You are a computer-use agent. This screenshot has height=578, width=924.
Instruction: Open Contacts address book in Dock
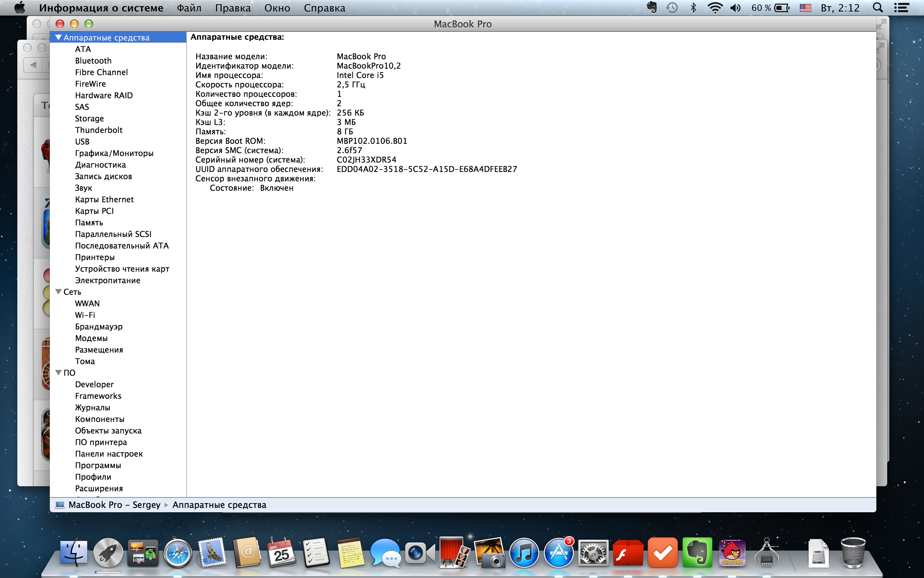247,553
